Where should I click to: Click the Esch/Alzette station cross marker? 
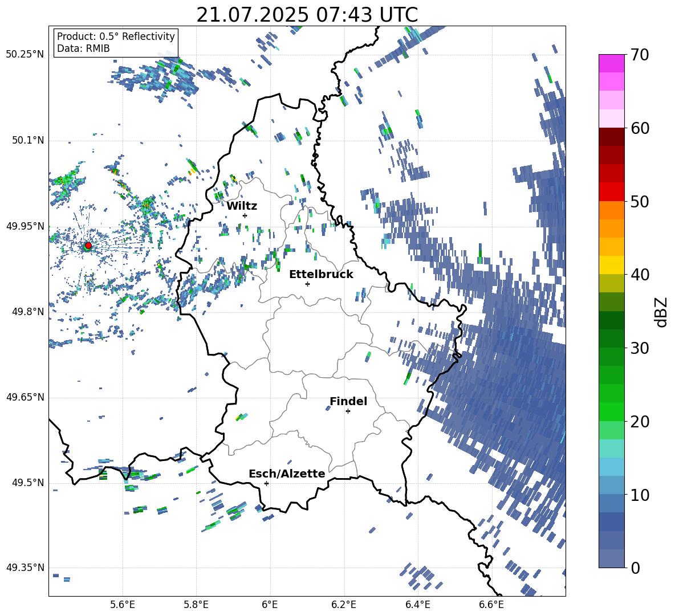click(266, 483)
